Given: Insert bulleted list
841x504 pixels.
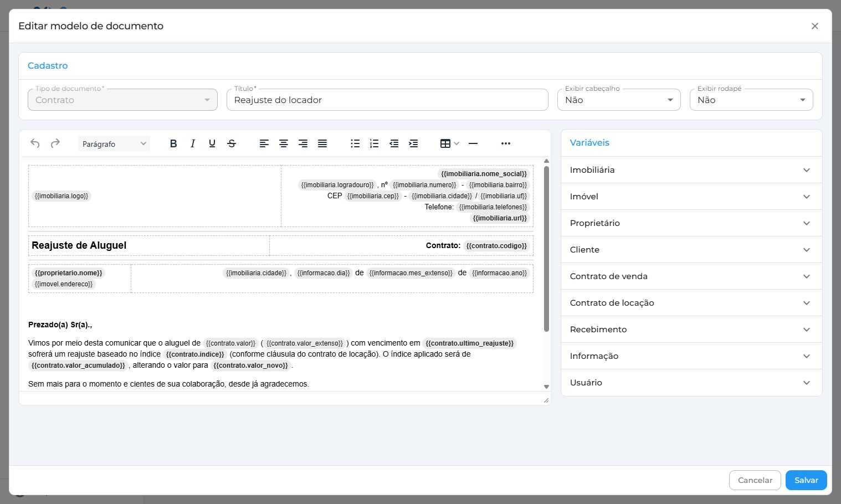Looking at the screenshot, I should [355, 143].
